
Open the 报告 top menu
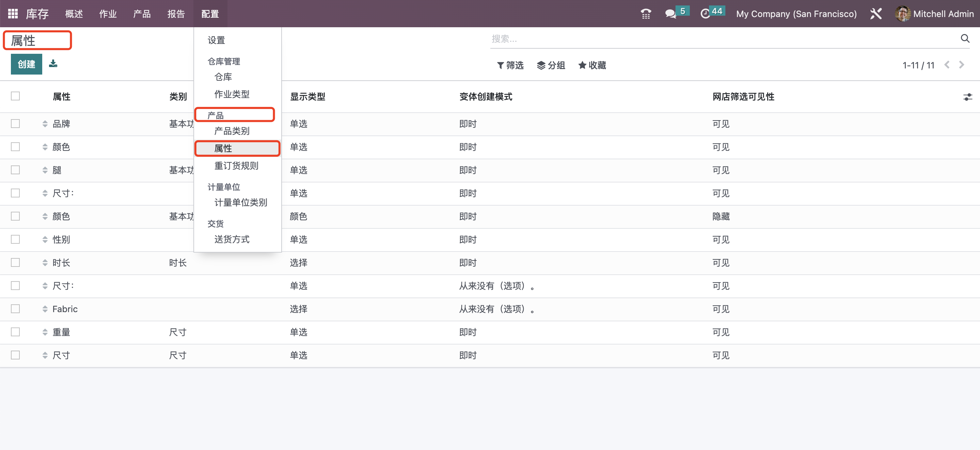pos(176,14)
